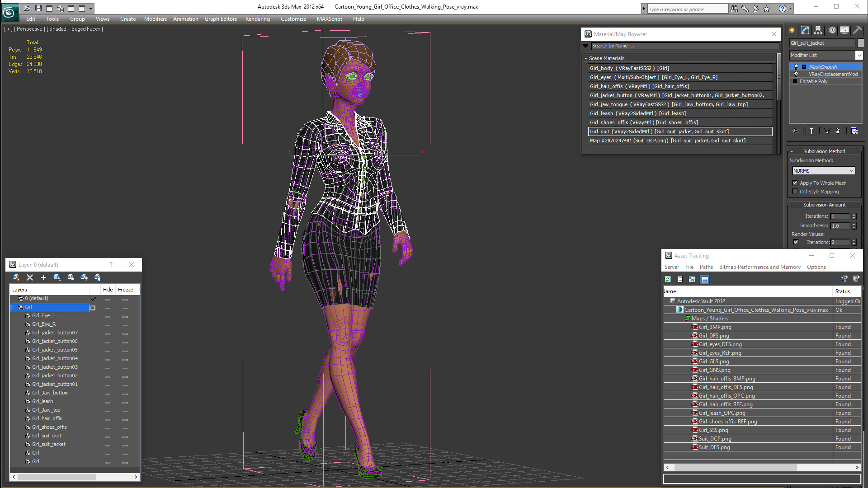
Task: Toggle Render Values Iterations checkbox
Action: click(796, 242)
